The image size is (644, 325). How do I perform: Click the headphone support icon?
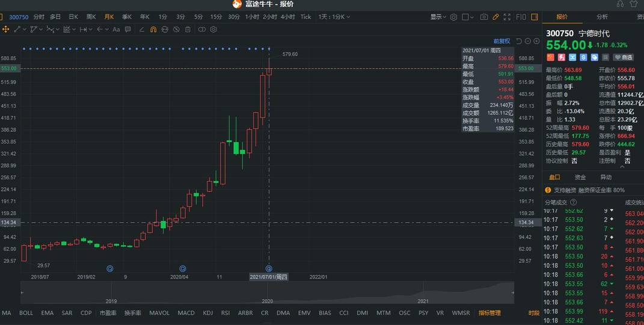[620, 4]
